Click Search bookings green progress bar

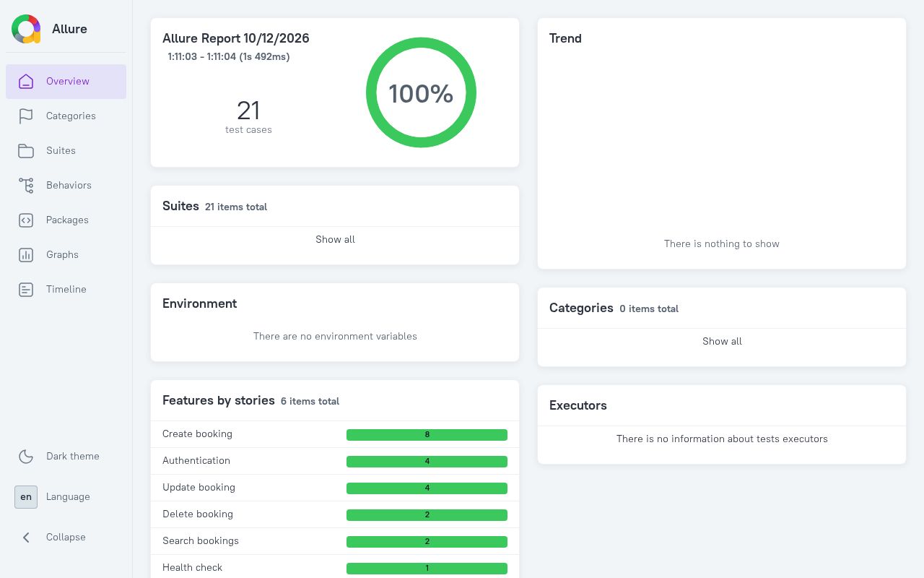coord(427,542)
